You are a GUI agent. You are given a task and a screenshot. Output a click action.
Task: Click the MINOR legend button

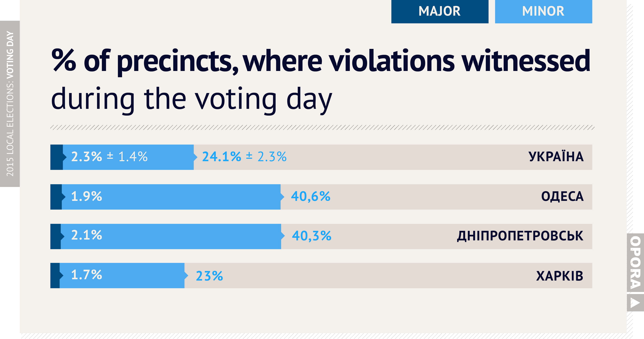(543, 12)
